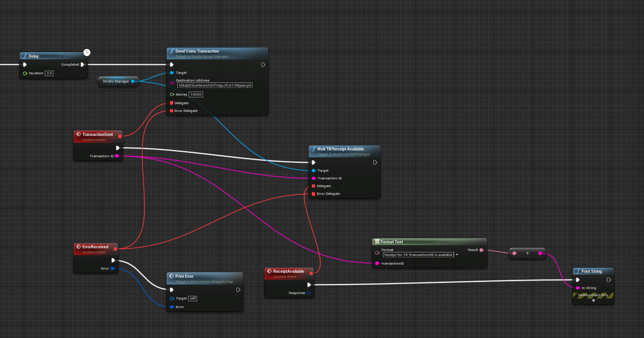Click Transaction ID output pin on TransactionSent
This screenshot has height=338, width=644.
coord(117,156)
